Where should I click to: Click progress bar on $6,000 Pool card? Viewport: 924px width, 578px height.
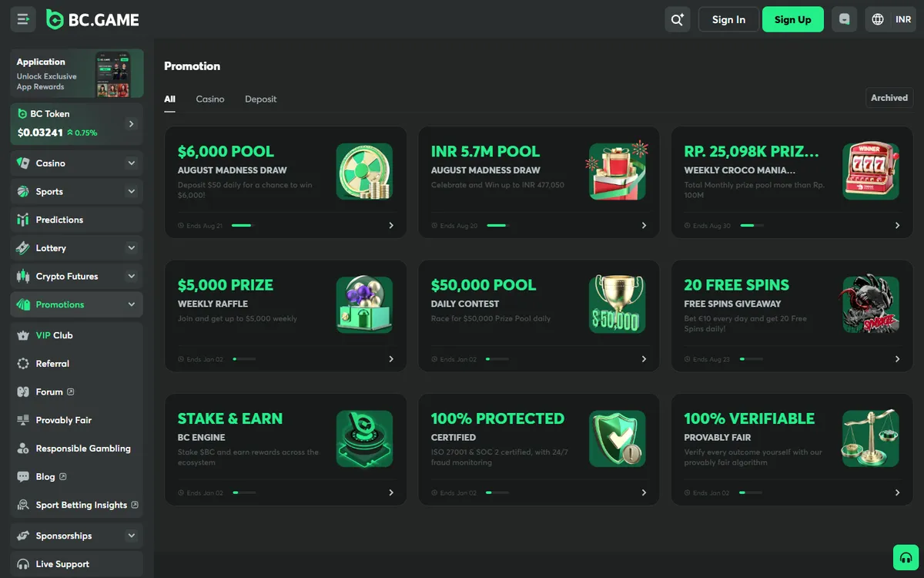pos(243,226)
